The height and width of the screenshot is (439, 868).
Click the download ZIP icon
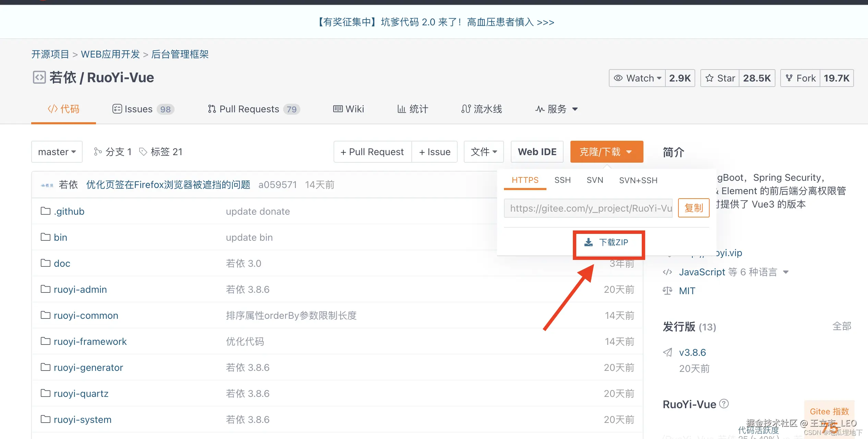pyautogui.click(x=588, y=242)
